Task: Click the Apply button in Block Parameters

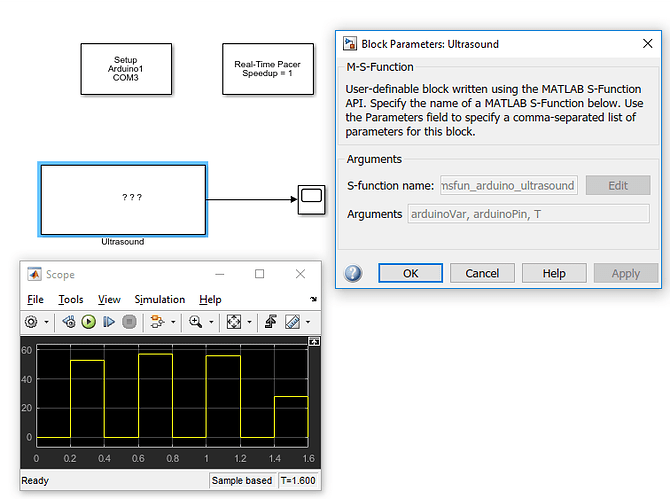Action: point(626,273)
